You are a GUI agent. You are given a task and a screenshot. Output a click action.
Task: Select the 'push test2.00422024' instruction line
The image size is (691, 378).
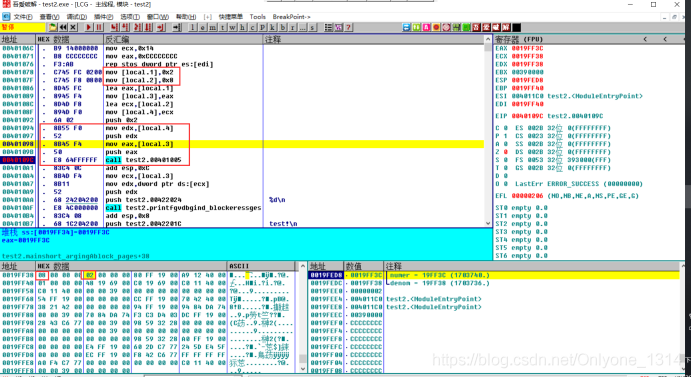click(241, 200)
